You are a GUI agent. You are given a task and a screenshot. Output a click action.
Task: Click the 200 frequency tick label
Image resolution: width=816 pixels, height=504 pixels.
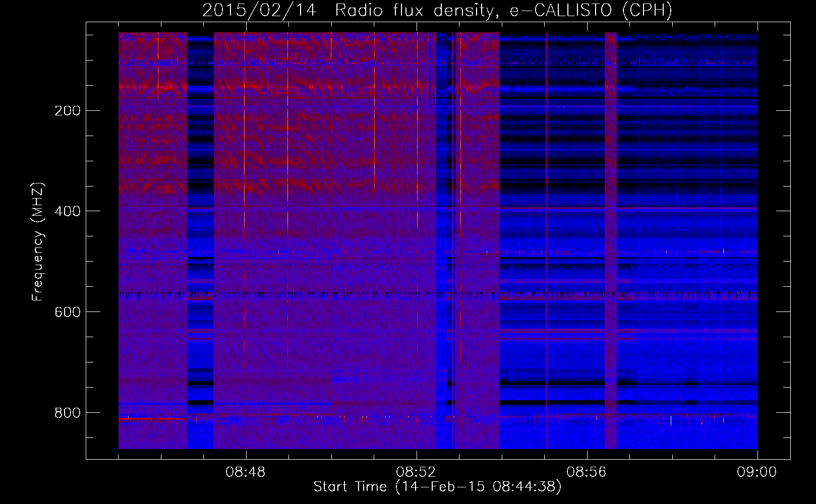click(67, 111)
